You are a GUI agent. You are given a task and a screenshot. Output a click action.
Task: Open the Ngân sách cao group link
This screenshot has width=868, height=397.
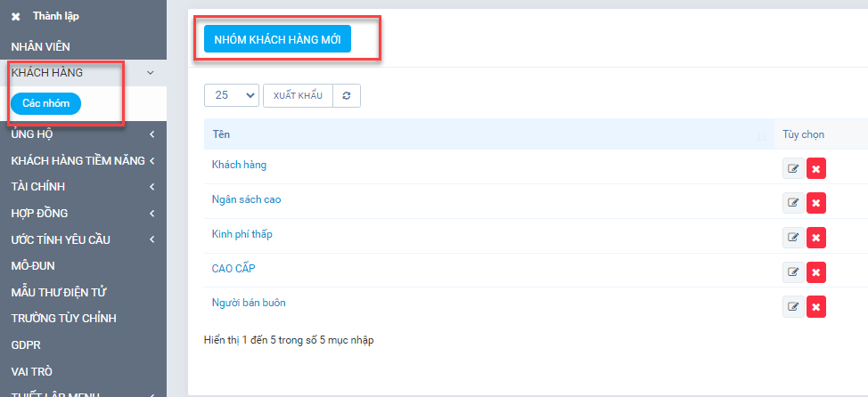(x=246, y=199)
